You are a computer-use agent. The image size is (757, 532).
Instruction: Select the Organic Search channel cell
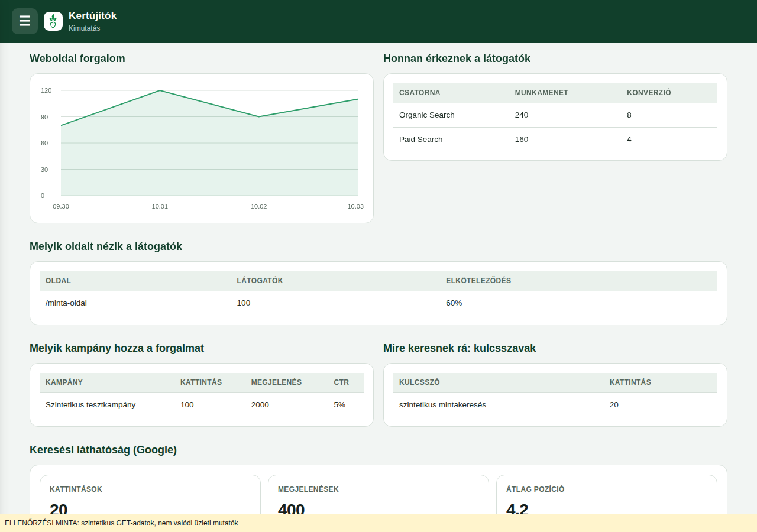click(x=427, y=115)
